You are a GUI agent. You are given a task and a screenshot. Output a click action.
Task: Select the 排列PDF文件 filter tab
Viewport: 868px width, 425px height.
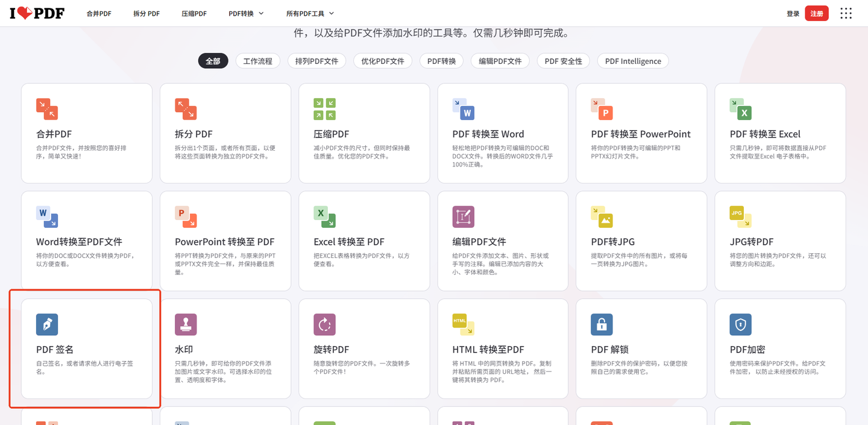pyautogui.click(x=317, y=61)
